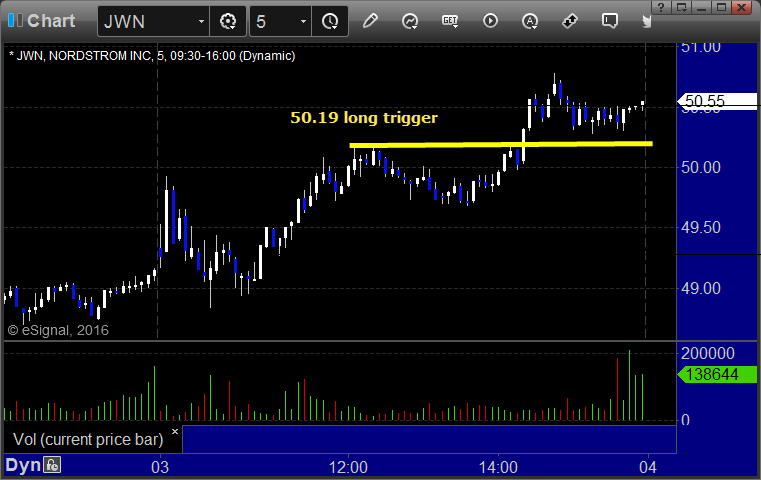Image resolution: width=761 pixels, height=480 pixels.
Task: Expand the interval dropdown arrow
Action: tap(303, 21)
